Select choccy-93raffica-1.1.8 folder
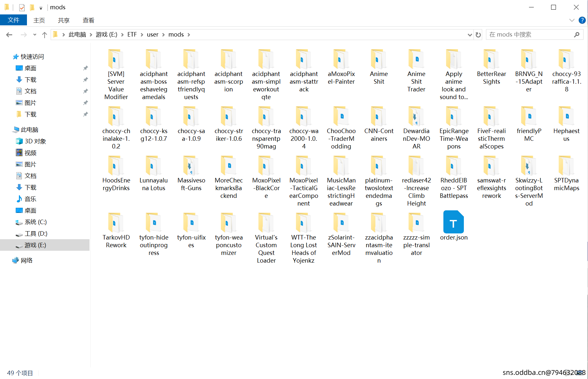The height and width of the screenshot is (379, 588). (x=567, y=71)
